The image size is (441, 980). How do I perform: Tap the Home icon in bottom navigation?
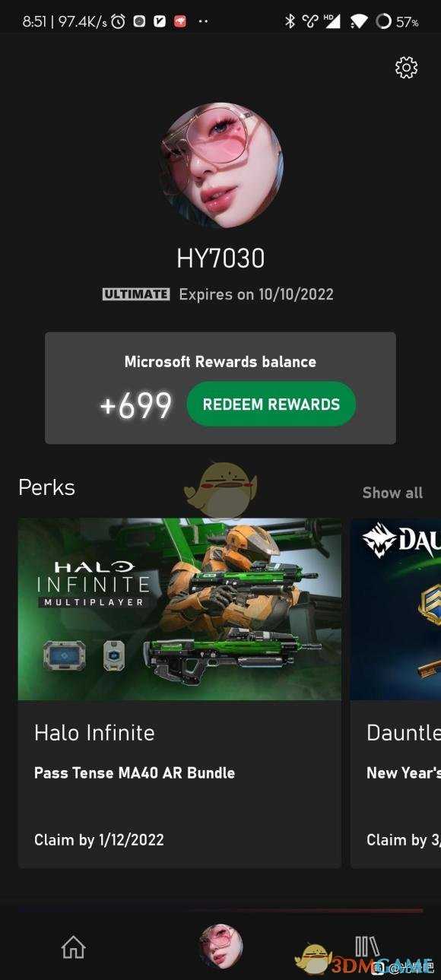point(73,947)
